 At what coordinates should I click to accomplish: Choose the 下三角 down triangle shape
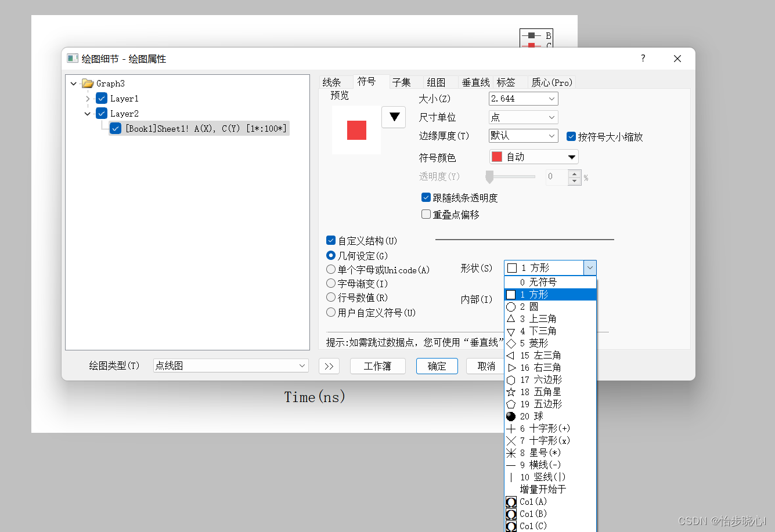point(550,331)
